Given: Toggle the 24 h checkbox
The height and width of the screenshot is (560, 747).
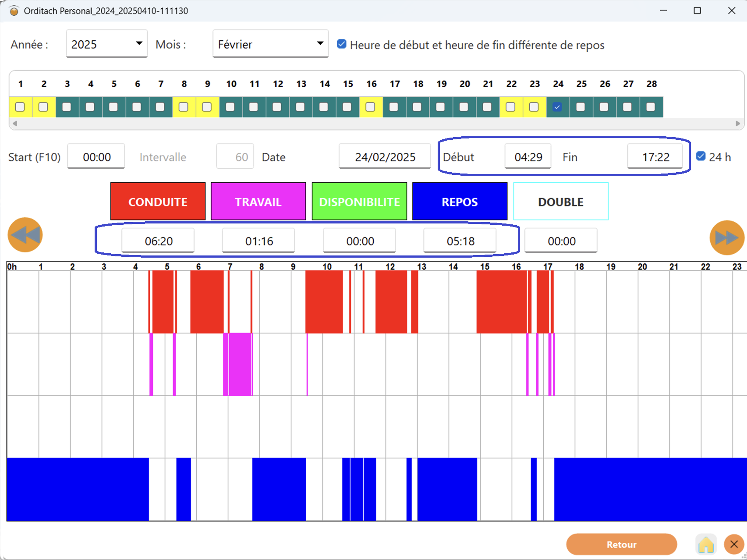Looking at the screenshot, I should click(701, 156).
